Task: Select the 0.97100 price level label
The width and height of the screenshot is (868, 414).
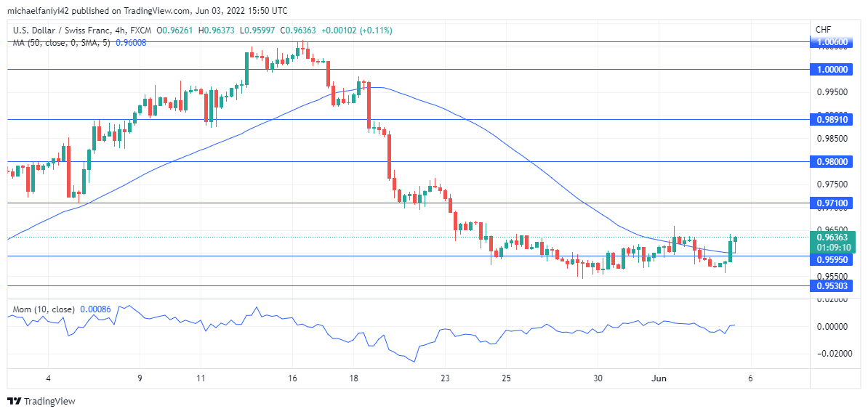Action: [832, 203]
